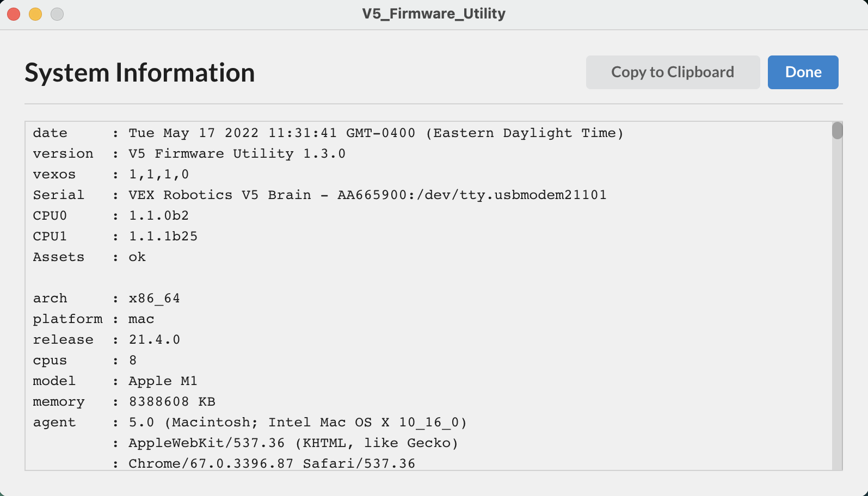The height and width of the screenshot is (496, 868).
Task: Click the CPU1 version 1.1.1b25
Action: point(162,236)
